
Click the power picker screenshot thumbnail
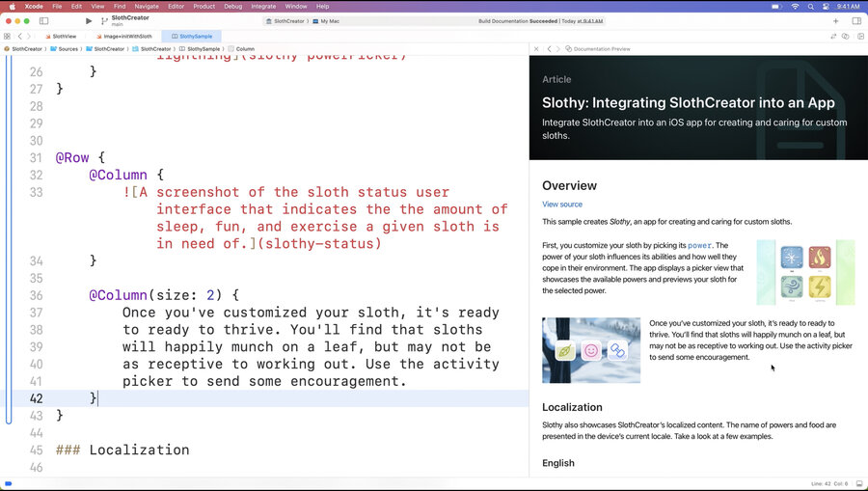click(805, 272)
